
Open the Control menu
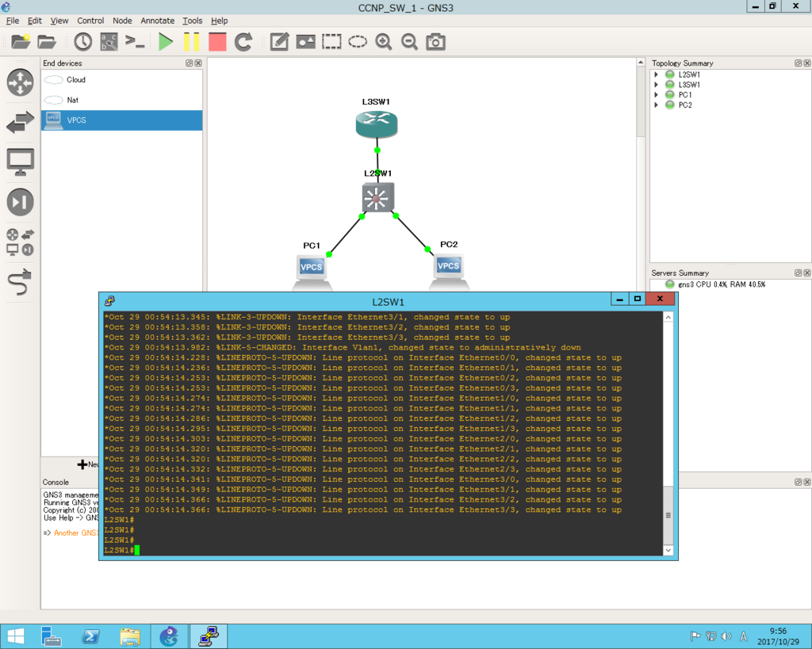tap(90, 21)
